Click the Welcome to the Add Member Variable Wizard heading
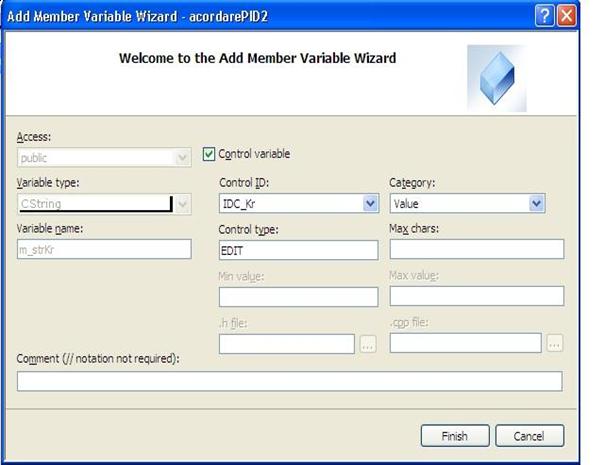Viewport: 604px width, 465px height. (257, 58)
